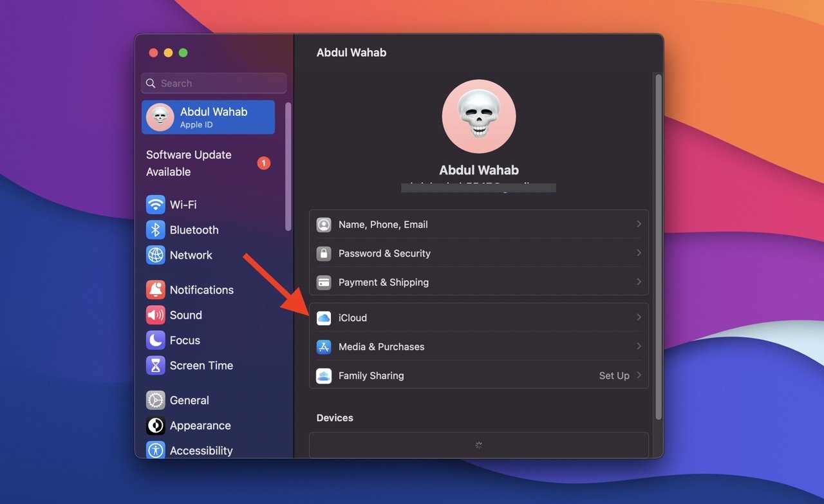Expand the iCloud row chevron

pyautogui.click(x=639, y=317)
